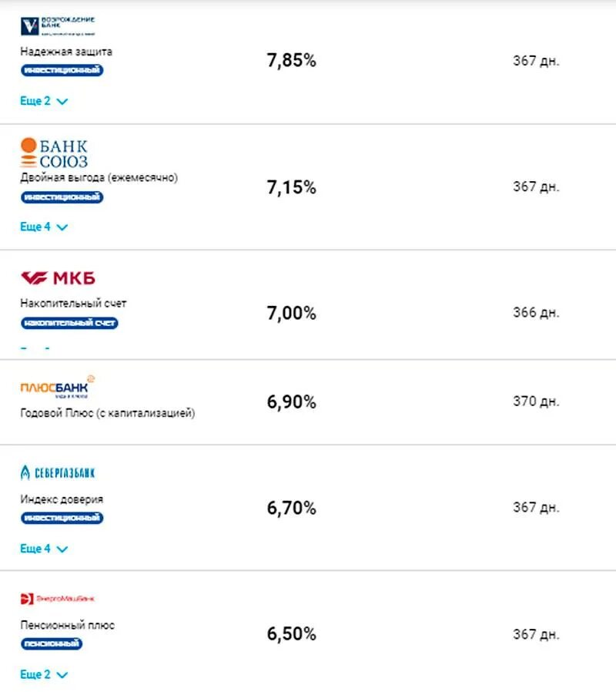Open Двойная выгода (ежемесячно) deposit
The image size is (616, 692).
[99, 178]
